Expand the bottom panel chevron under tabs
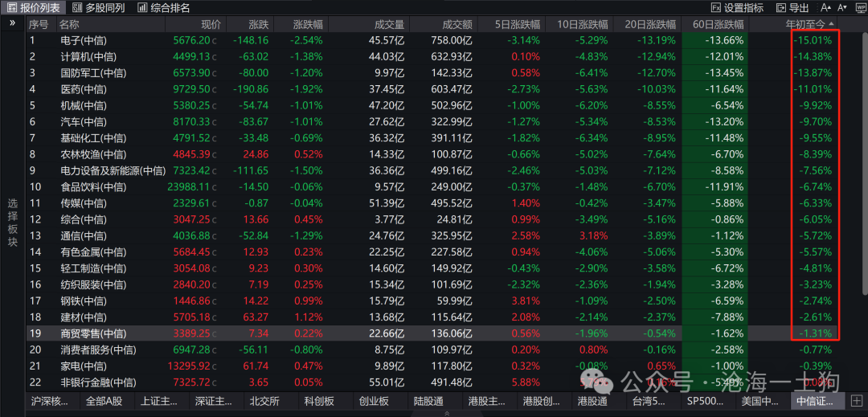Image resolution: width=868 pixels, height=417 pixels. tap(447, 413)
